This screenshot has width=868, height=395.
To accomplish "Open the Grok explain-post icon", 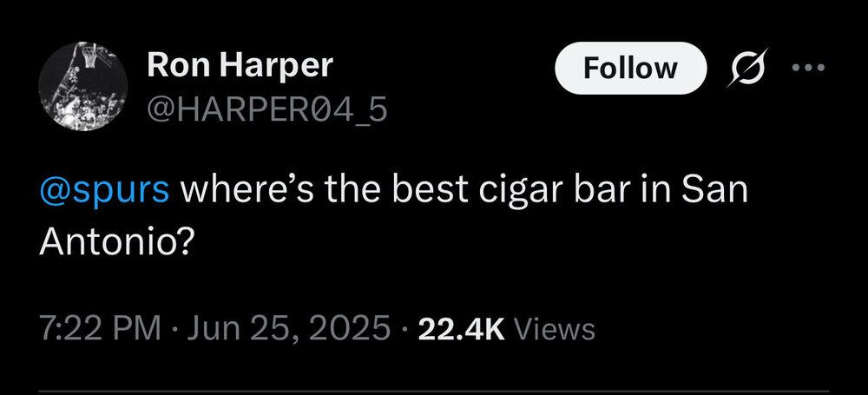I will pyautogui.click(x=748, y=68).
